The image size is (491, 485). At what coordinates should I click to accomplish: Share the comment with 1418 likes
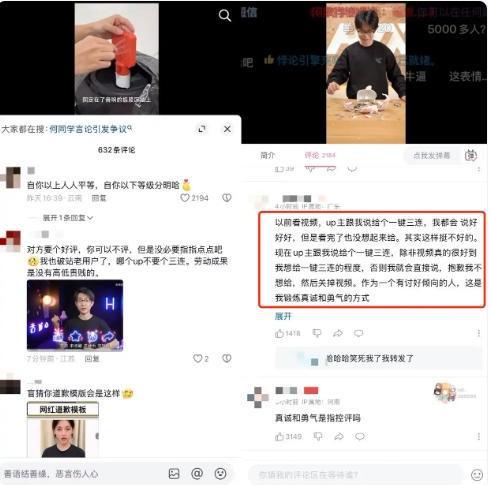pos(338,333)
